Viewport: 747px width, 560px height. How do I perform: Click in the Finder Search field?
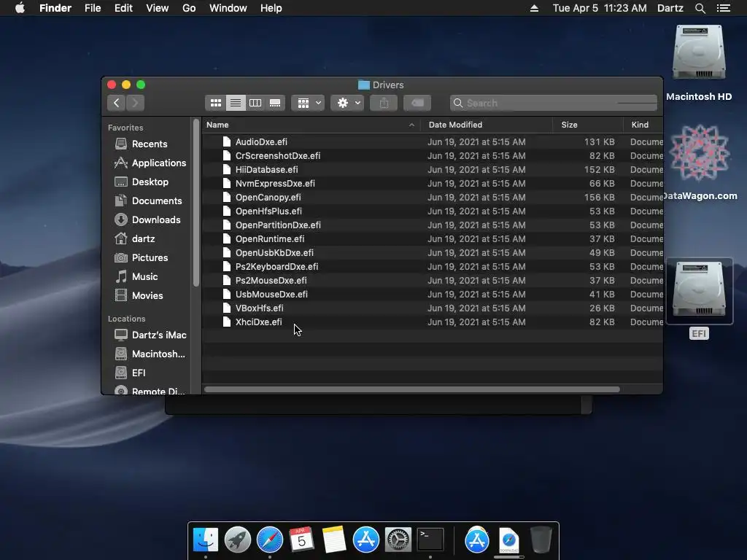tap(554, 103)
